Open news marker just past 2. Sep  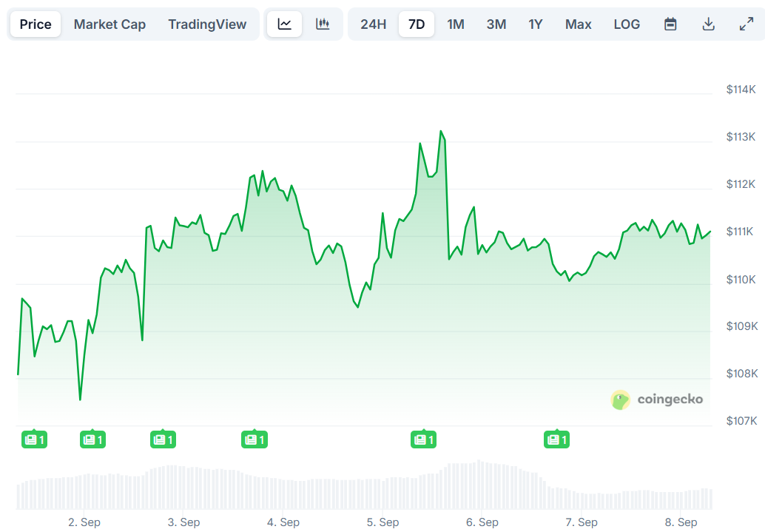92,440
